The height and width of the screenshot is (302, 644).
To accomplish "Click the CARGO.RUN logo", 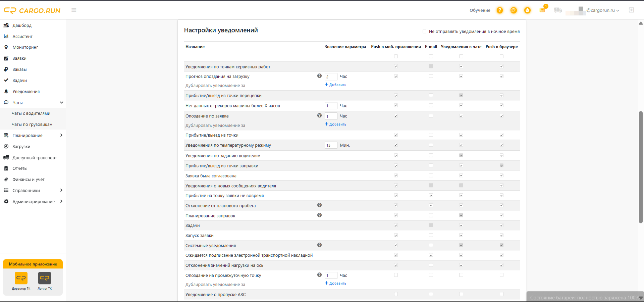I will click(32, 10).
